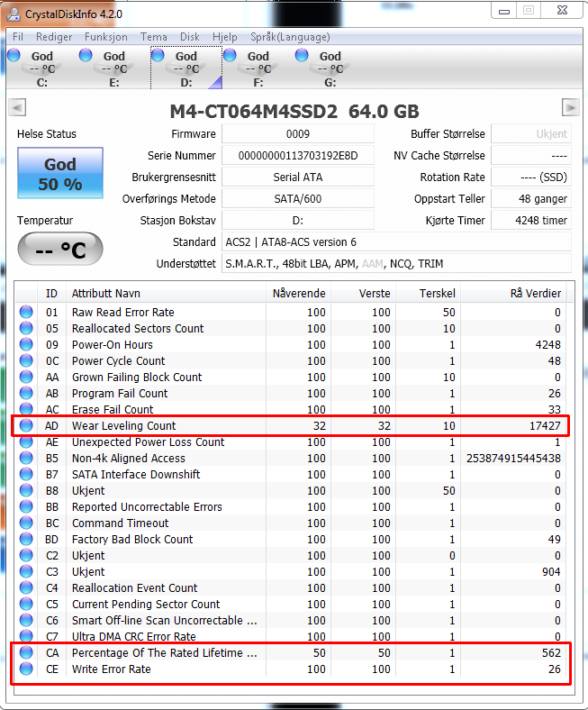Select the C: drive tab

42,68
